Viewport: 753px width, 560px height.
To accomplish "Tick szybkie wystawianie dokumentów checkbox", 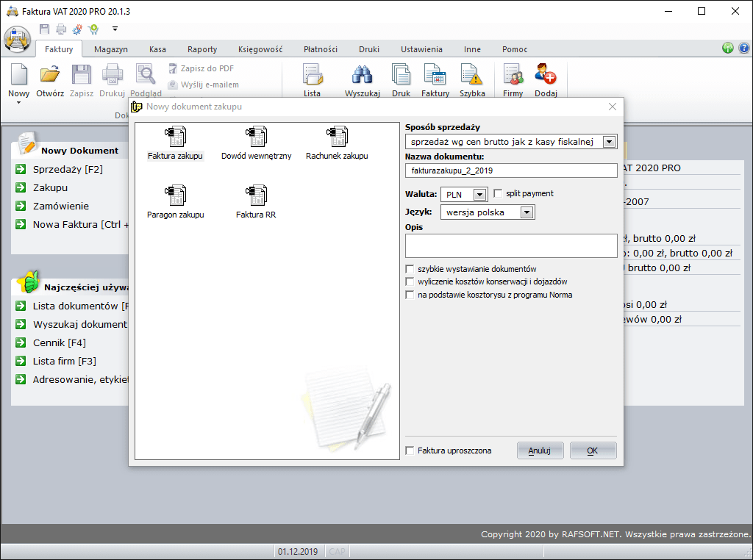I will pyautogui.click(x=410, y=270).
